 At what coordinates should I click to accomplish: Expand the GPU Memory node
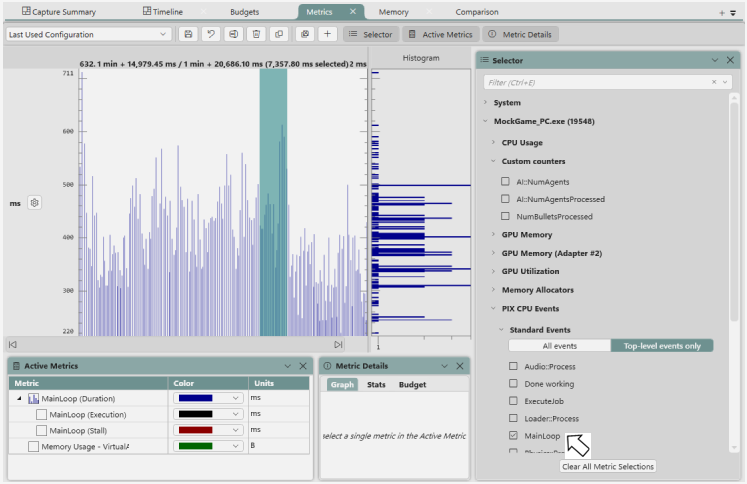click(x=494, y=234)
